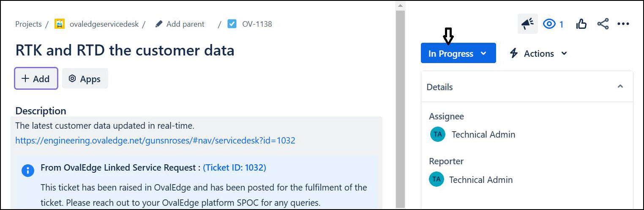Screen dimensions: 644x210
Task: Collapse the Details section
Action: click(x=620, y=87)
